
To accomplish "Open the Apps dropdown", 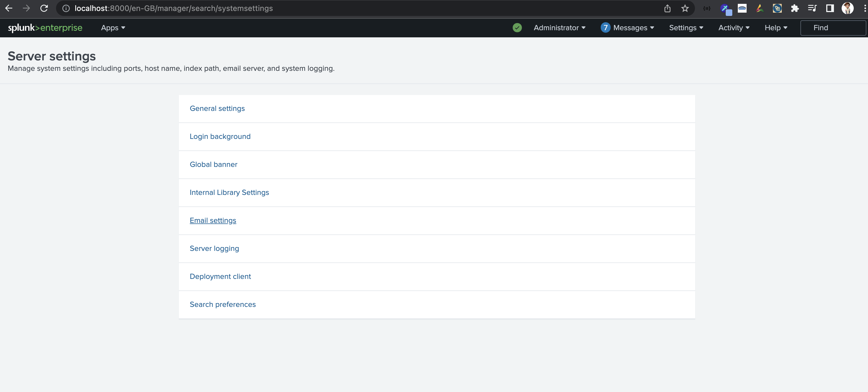I will pos(113,28).
